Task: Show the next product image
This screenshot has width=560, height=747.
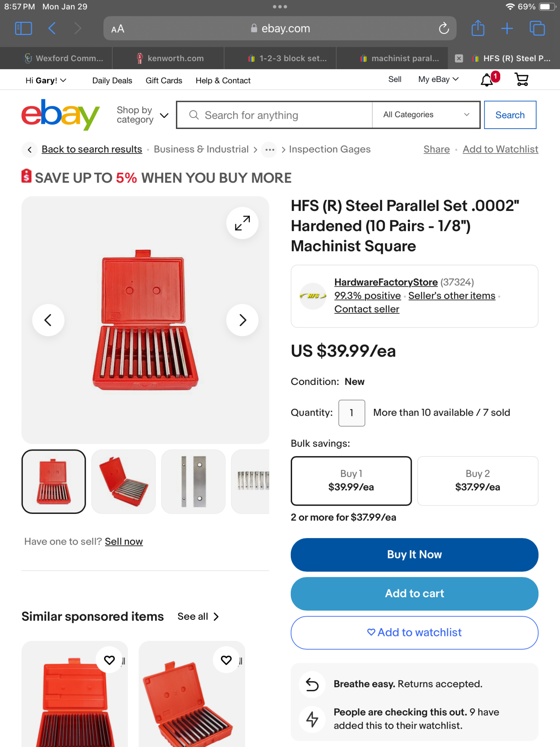Action: tap(242, 320)
